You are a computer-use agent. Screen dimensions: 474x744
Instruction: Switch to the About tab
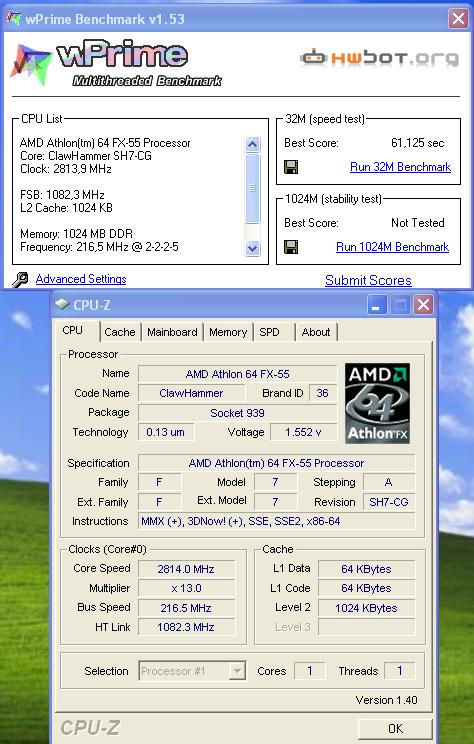(316, 332)
